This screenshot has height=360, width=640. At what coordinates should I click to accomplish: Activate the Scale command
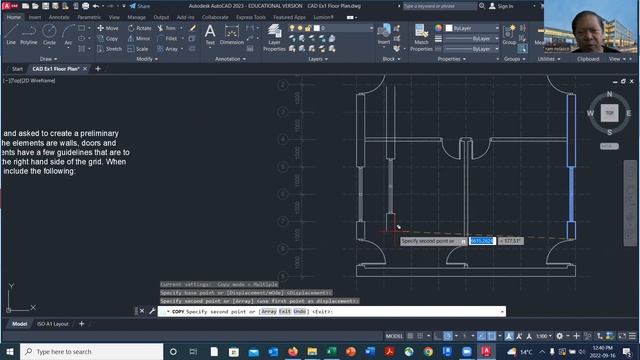click(x=138, y=49)
